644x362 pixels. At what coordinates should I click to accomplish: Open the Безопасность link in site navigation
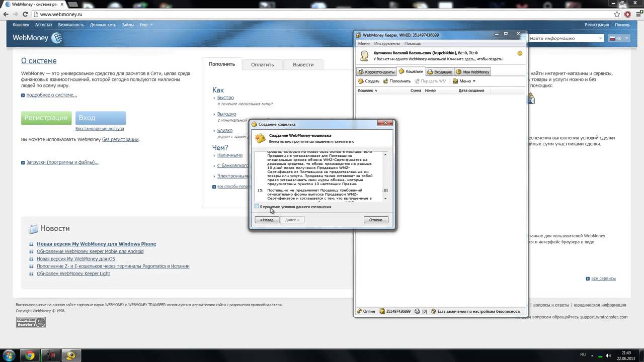click(x=71, y=25)
